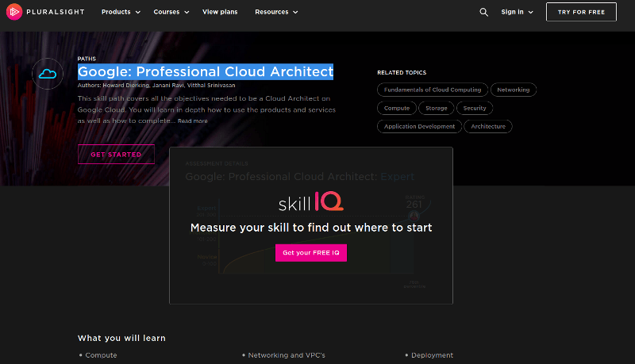Click the faded rating value 261
Viewport: 635px width, 364px height.
tap(414, 205)
